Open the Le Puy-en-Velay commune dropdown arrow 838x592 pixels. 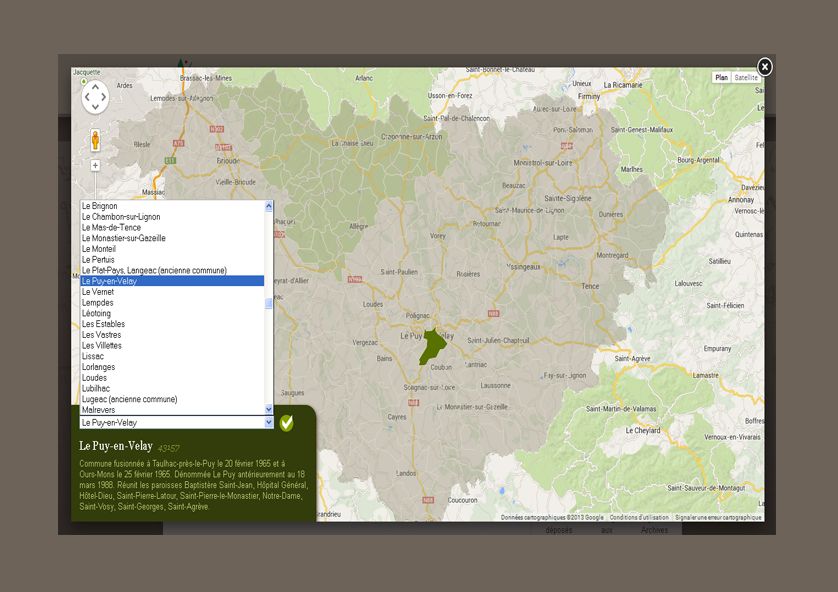pyautogui.click(x=268, y=423)
